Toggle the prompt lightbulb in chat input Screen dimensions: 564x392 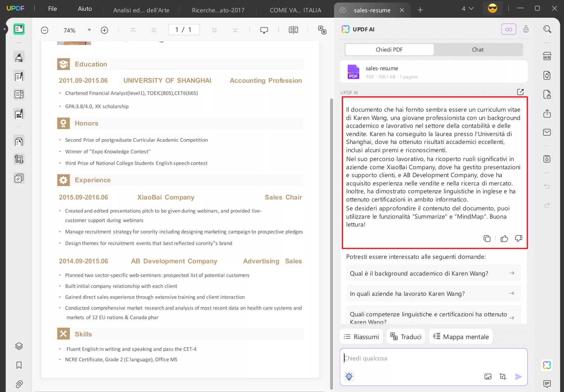coord(349,376)
